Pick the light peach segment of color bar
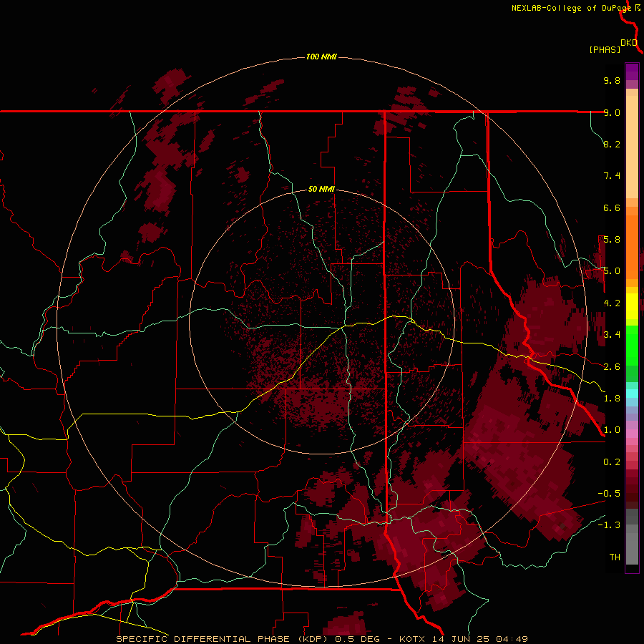The height and width of the screenshot is (644, 644). coord(632,147)
